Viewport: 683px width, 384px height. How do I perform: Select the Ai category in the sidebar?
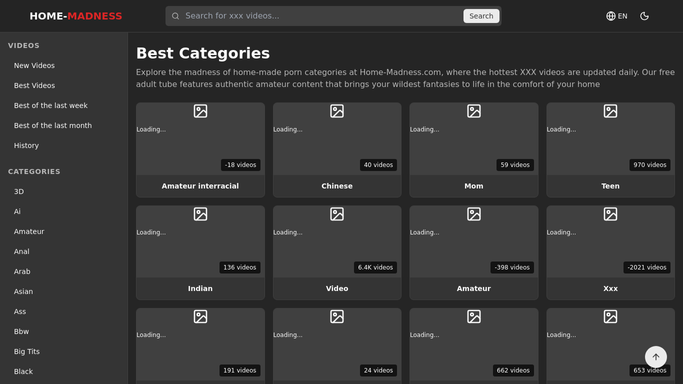[17, 212]
